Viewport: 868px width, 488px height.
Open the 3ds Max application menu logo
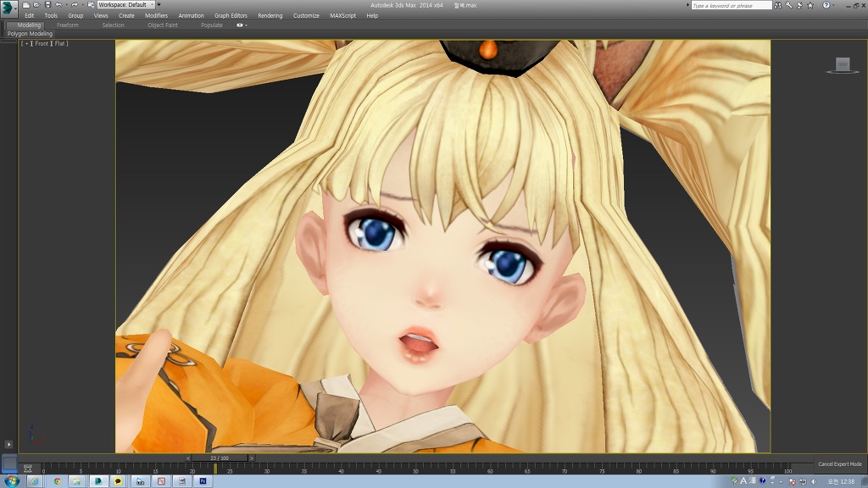pyautogui.click(x=8, y=8)
